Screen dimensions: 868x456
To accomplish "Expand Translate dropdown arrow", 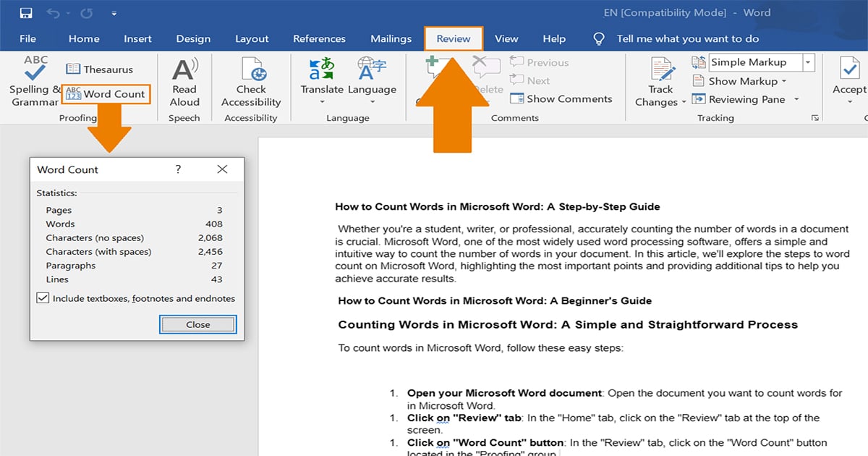I will tap(322, 102).
